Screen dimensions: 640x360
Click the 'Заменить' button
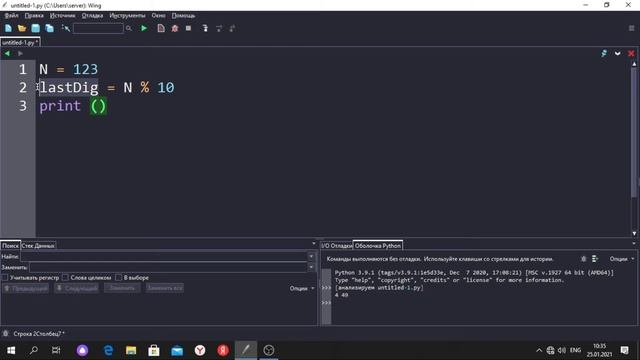click(x=122, y=288)
